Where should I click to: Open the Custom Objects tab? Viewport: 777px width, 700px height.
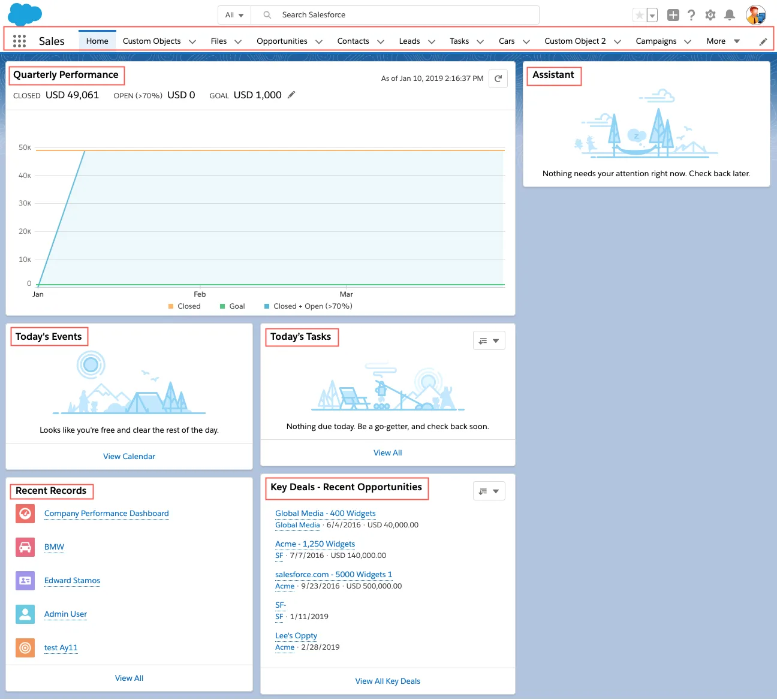coord(152,41)
